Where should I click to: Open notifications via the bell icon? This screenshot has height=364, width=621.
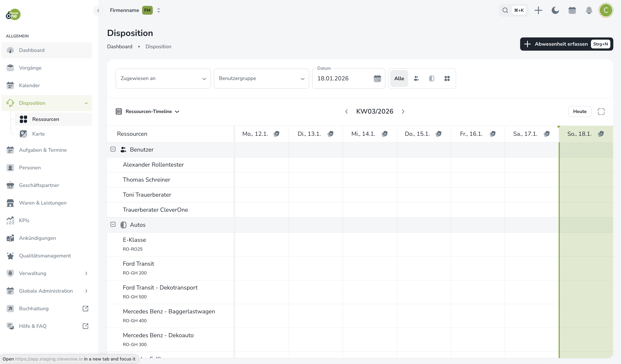[589, 10]
